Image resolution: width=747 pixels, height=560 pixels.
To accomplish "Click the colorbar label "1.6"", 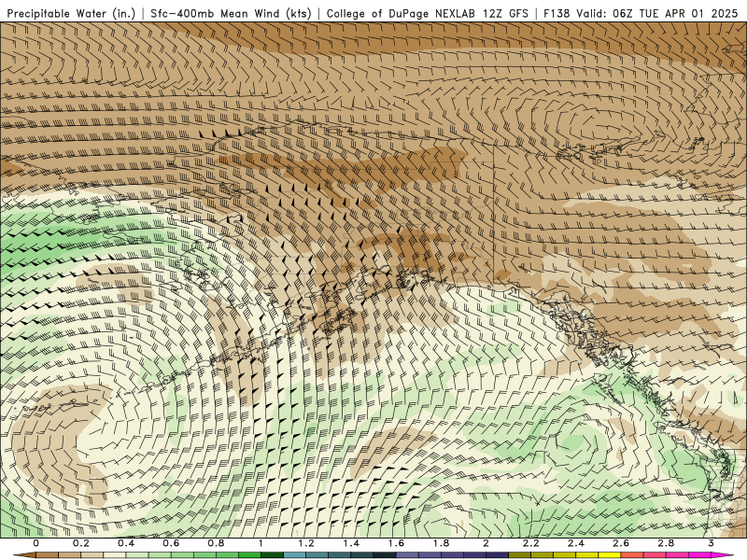I will [396, 543].
